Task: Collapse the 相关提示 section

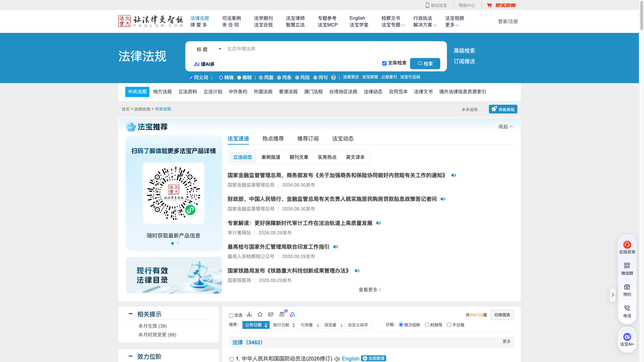Action: click(x=130, y=314)
